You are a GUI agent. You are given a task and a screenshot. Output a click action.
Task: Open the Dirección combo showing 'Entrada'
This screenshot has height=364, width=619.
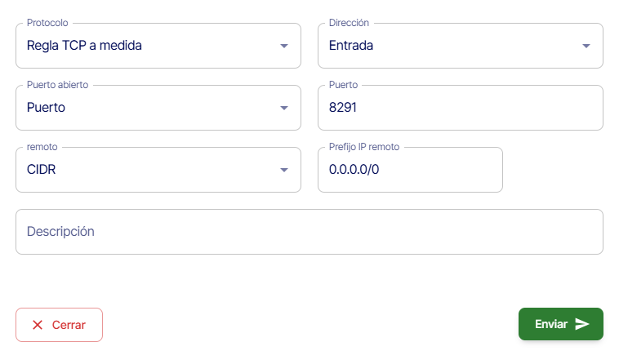coord(449,46)
